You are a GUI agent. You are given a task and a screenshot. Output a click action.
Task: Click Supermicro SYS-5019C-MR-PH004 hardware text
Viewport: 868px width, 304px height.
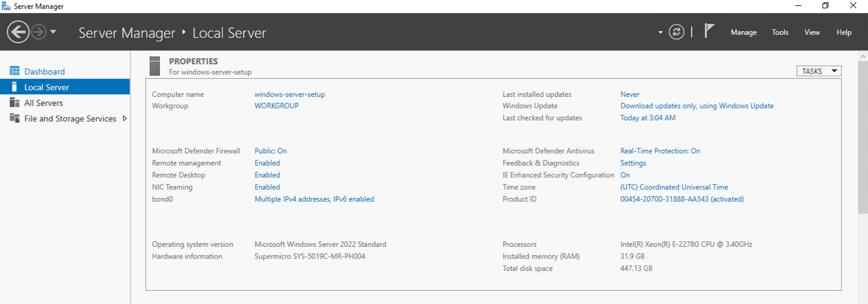(x=309, y=256)
